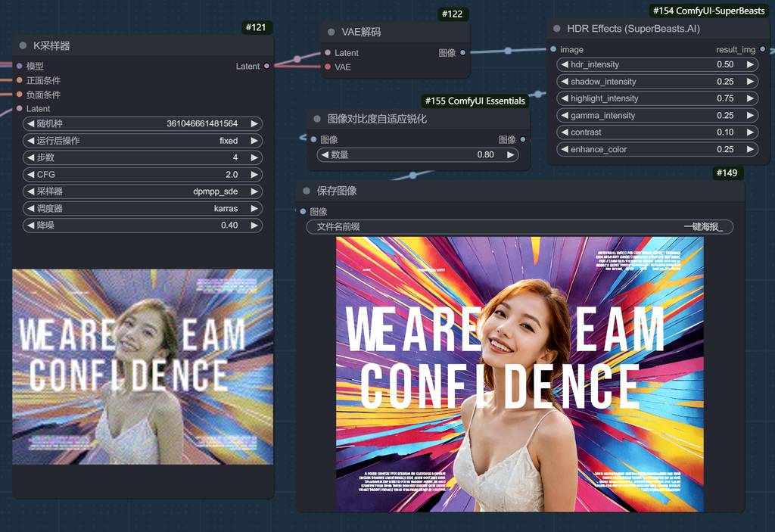Collapse the K采样器 node via its header dot

(x=23, y=46)
